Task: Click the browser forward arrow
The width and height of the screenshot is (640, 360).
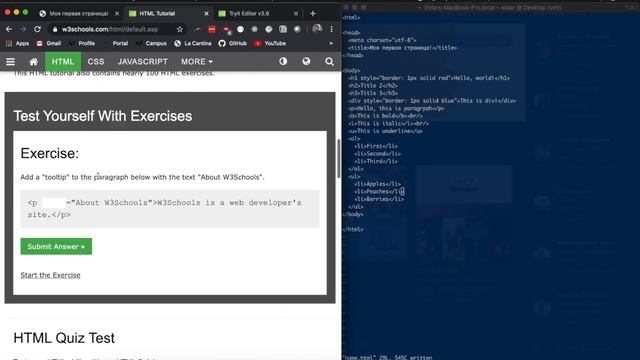Action: click(23, 29)
